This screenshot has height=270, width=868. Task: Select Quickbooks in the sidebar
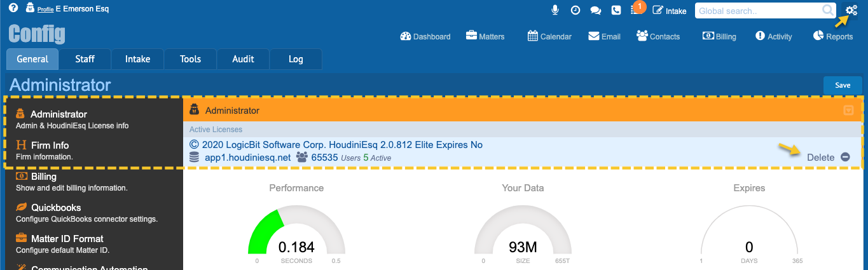tap(93, 213)
